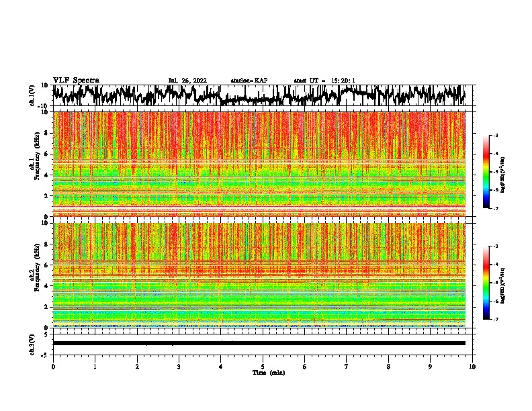This screenshot has height=411, width=532.
Task: Click the ch.1 spectrogram color bar
Action: [486, 172]
